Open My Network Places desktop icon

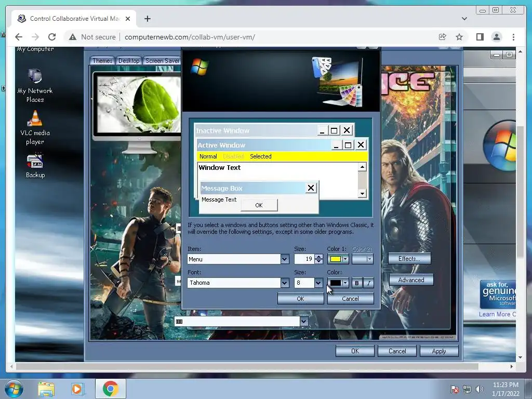pos(35,85)
